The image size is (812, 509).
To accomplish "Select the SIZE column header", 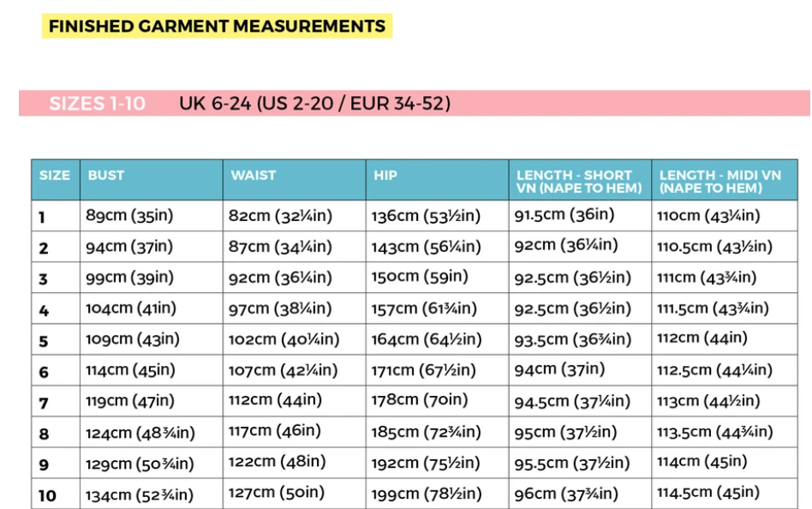I will (x=55, y=175).
